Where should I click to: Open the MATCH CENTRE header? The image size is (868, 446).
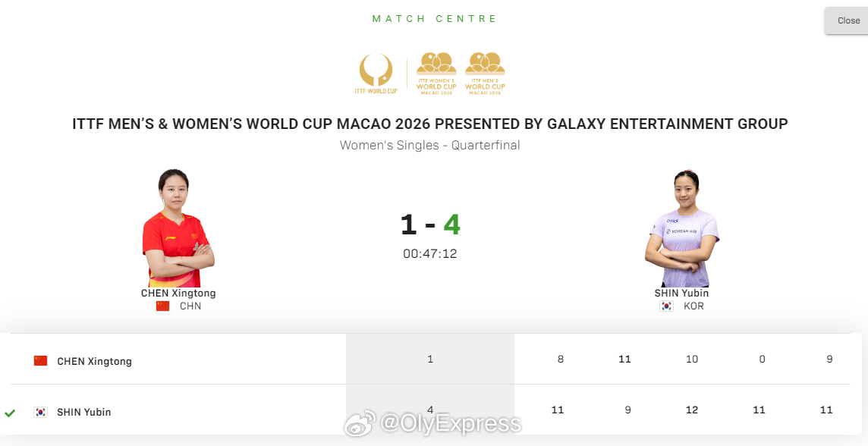433,18
